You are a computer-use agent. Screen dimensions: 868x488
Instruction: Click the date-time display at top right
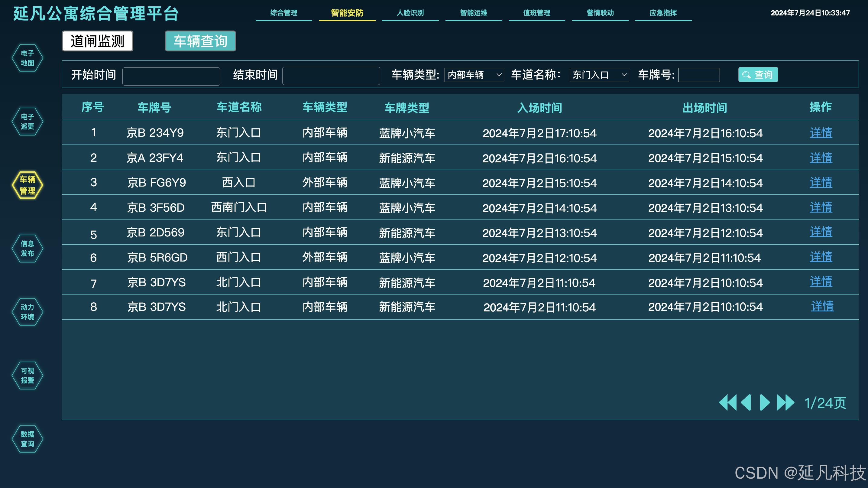tap(810, 13)
